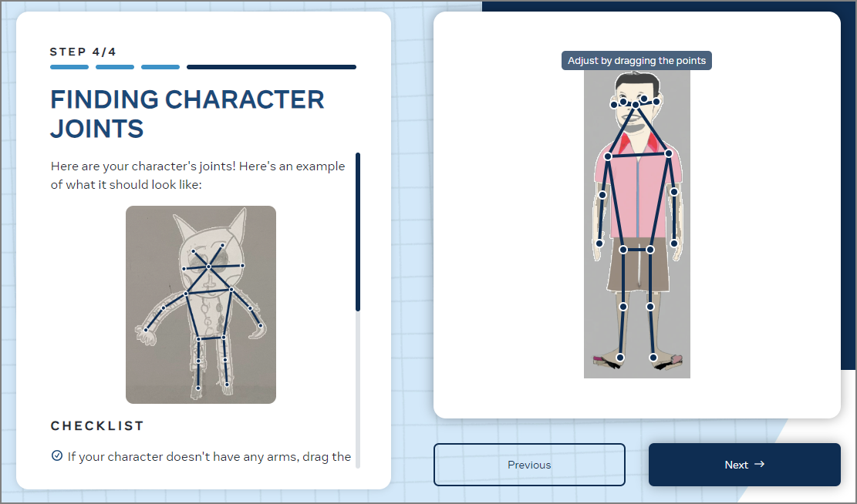Select the elbow joint on the left arm in the image
This screenshot has height=504, width=857.
[602, 195]
